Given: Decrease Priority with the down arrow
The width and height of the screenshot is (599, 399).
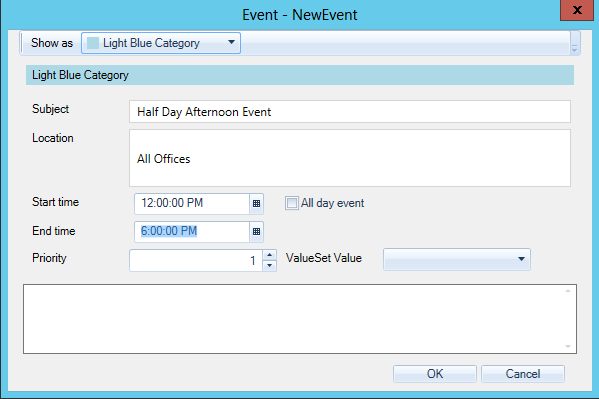Looking at the screenshot, I should pos(270,266).
